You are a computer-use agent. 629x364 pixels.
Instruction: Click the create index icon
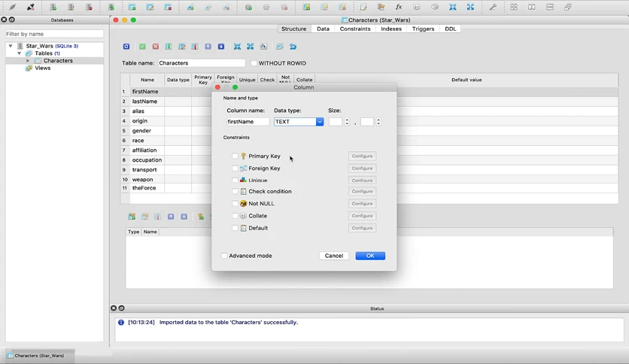[x=190, y=8]
